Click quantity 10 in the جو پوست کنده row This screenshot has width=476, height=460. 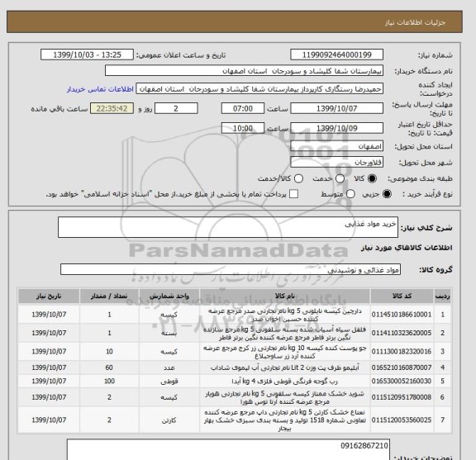click(109, 352)
